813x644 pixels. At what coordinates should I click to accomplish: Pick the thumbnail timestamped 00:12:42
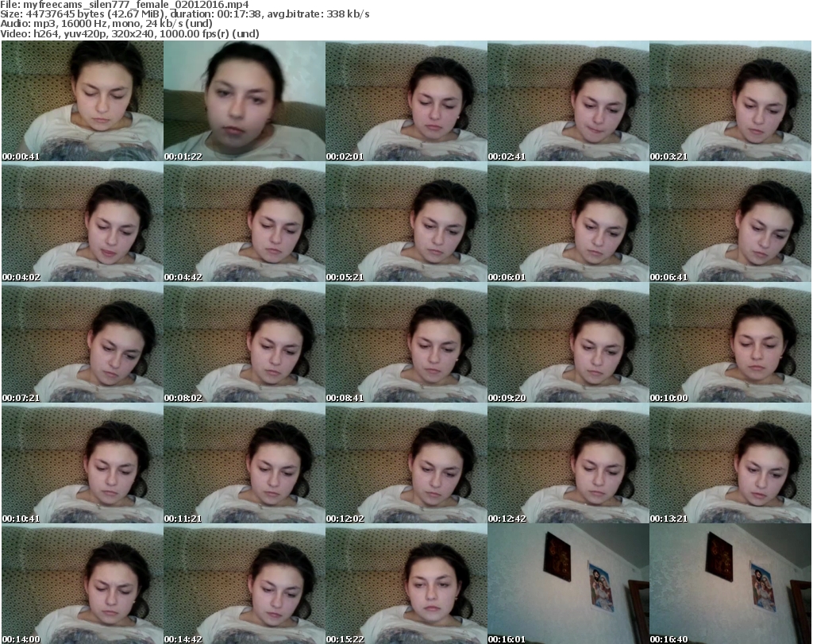point(568,464)
